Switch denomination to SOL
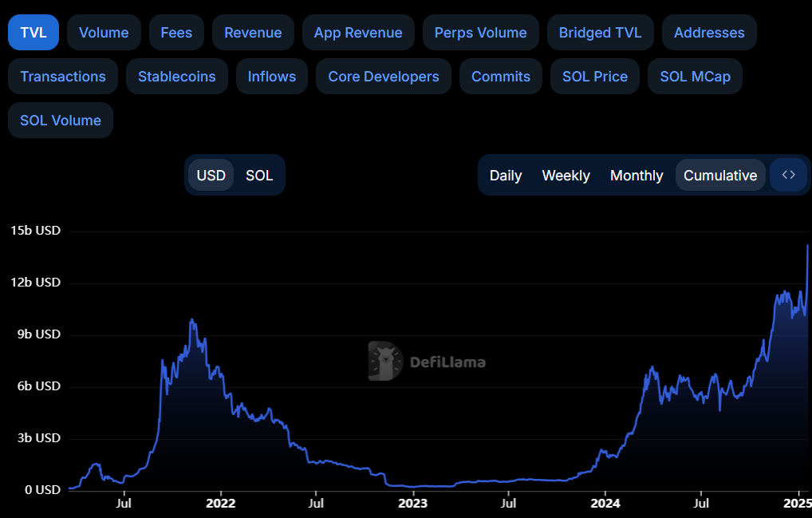 258,175
